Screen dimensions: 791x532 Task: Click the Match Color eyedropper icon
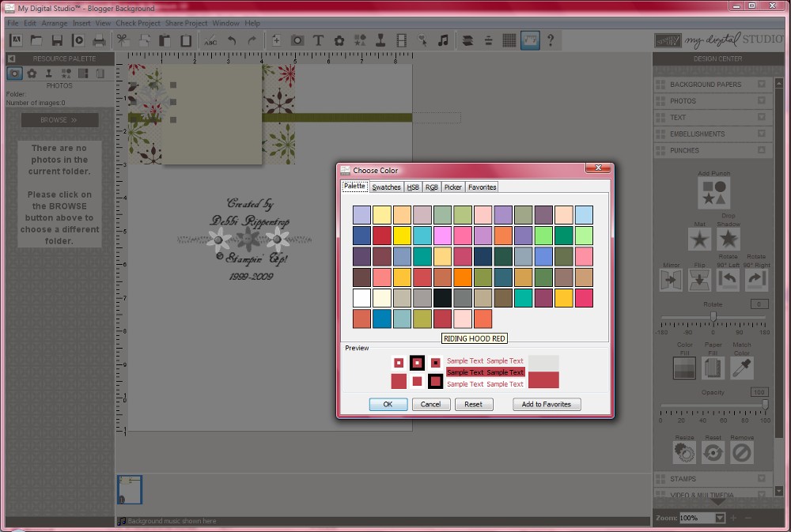[742, 368]
